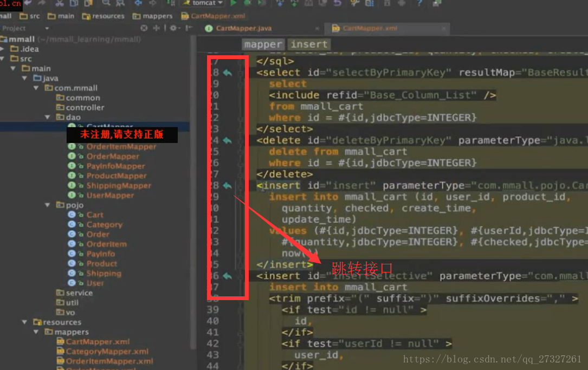Click gutter arrow beside deleteByPrimaryKey
588x370 pixels.
227,140
